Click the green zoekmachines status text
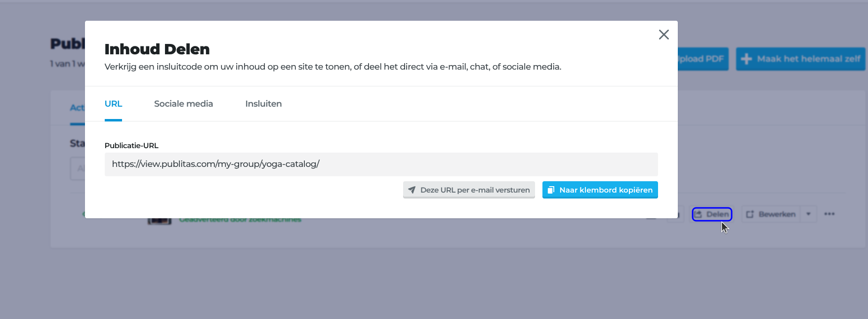Screen dimensions: 868x319 click(240, 220)
